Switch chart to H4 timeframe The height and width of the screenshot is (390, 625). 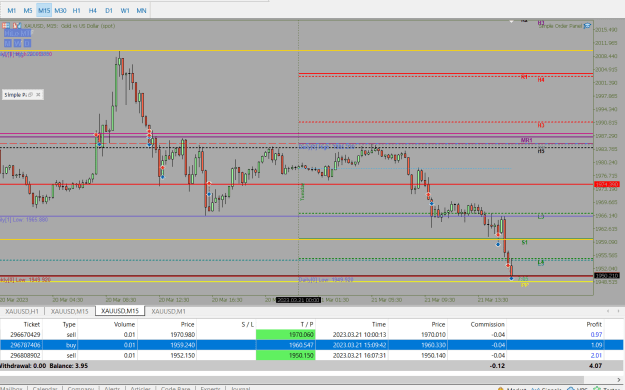(92, 10)
